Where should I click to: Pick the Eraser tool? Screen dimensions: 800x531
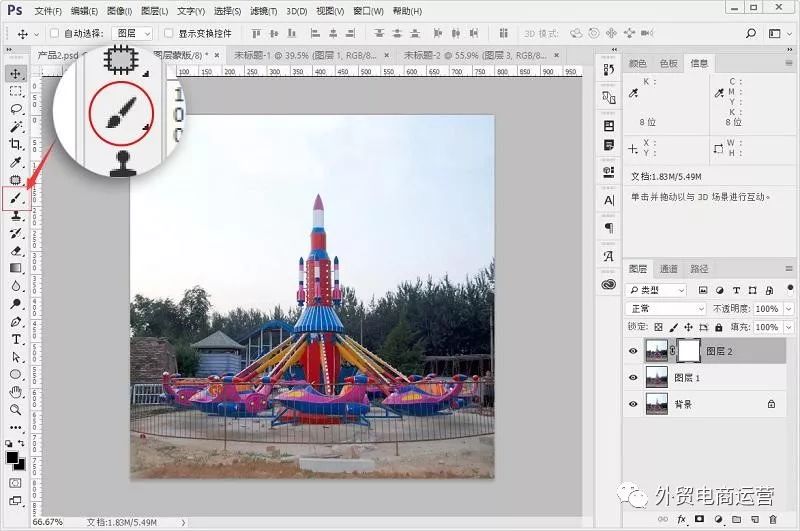click(x=15, y=250)
